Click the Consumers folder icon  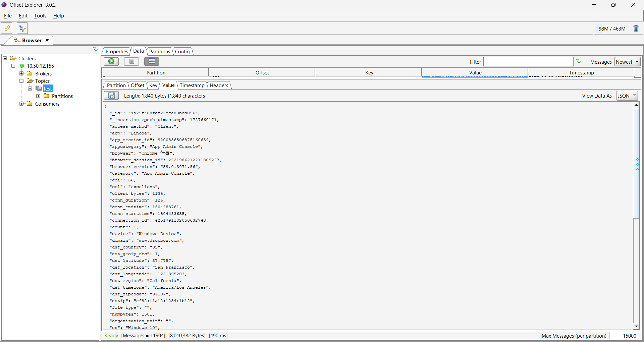30,104
